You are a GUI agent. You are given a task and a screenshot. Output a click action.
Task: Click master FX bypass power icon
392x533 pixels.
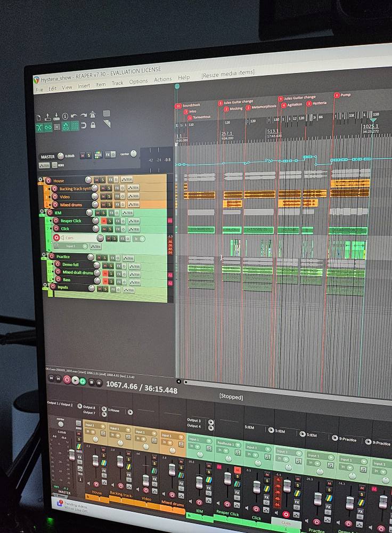[113, 155]
